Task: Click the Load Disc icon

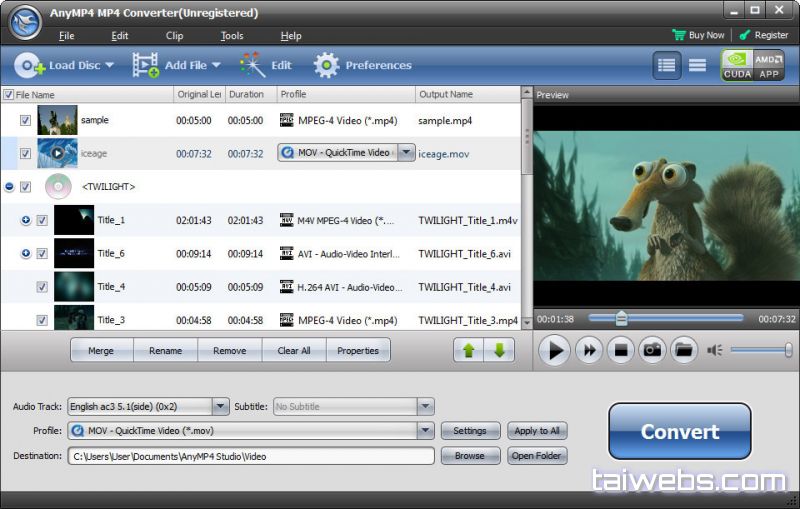Action: tap(30, 65)
